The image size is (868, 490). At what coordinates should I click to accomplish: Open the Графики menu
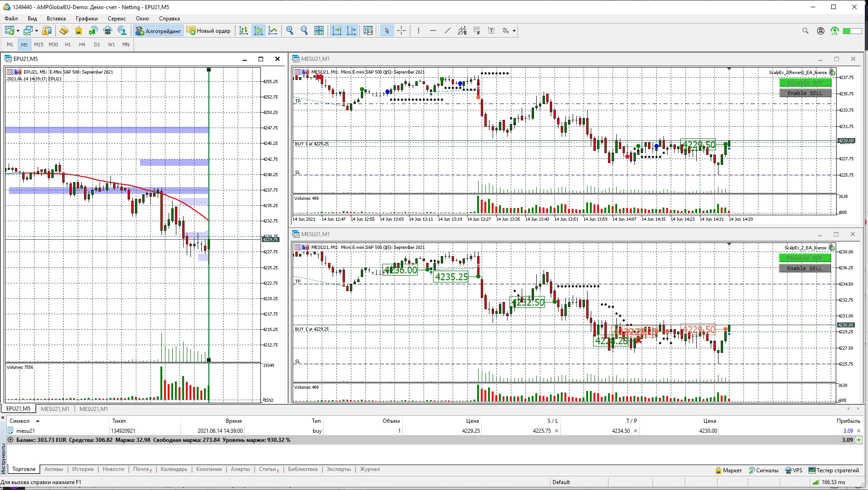[86, 19]
